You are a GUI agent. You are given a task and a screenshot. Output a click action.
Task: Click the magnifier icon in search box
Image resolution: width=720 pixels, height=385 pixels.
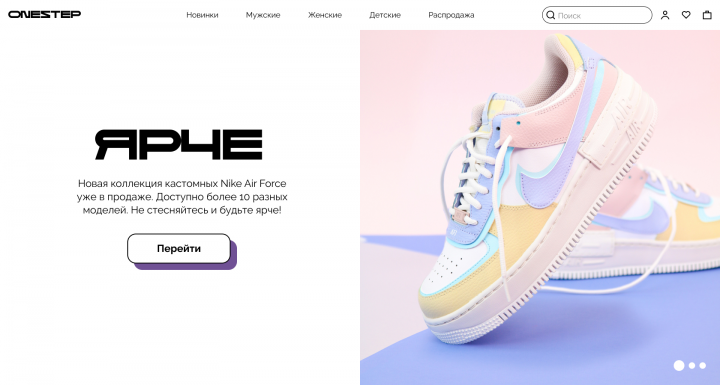point(550,15)
